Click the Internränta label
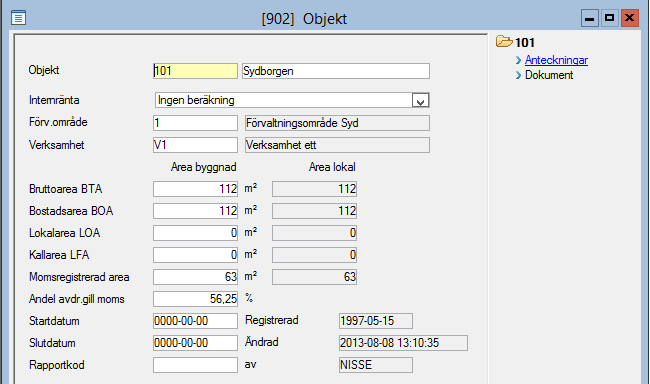The width and height of the screenshot is (650, 384). point(54,100)
